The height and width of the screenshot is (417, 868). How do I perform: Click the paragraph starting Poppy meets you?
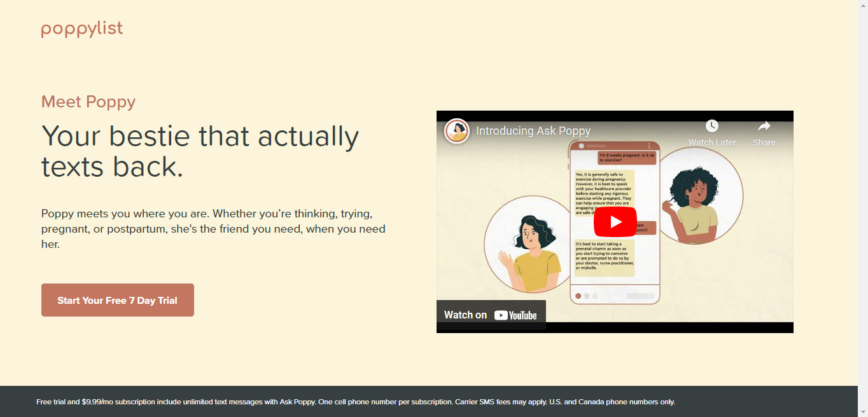(x=213, y=228)
